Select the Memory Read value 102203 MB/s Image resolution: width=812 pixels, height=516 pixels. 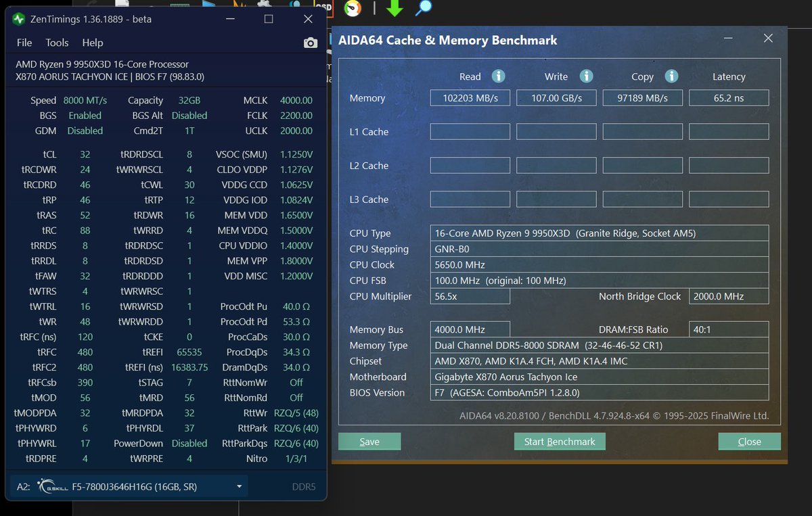(x=470, y=98)
